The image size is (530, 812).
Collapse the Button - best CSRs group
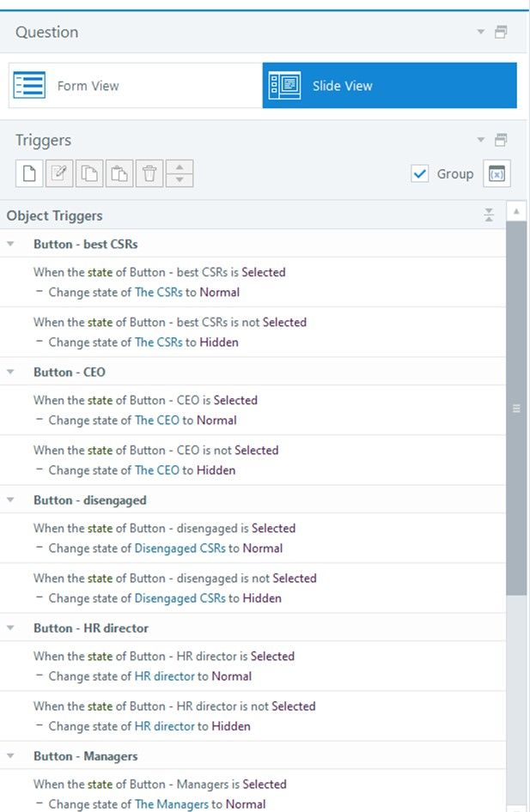[11, 244]
